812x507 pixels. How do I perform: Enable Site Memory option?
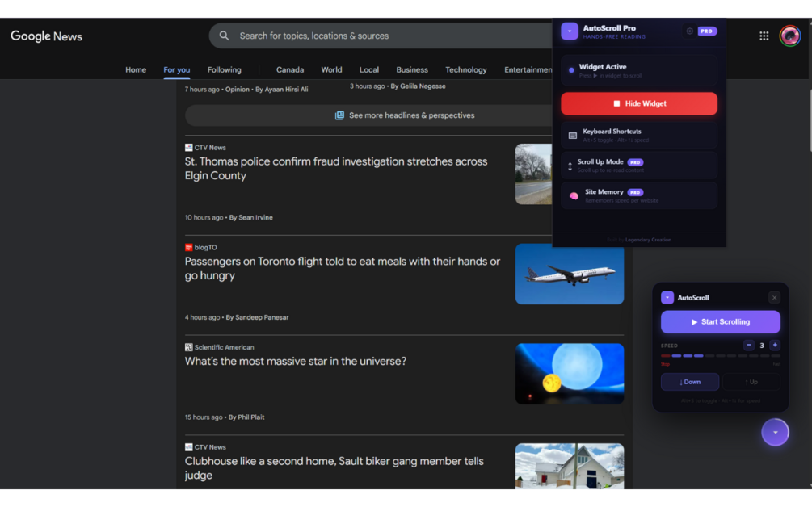pyautogui.click(x=639, y=195)
